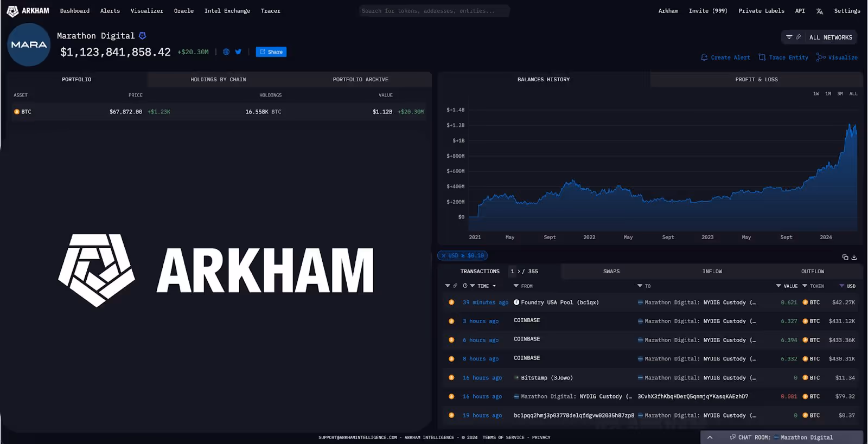The width and height of the screenshot is (868, 444).
Task: Expand the chat room panel chevron
Action: point(710,437)
